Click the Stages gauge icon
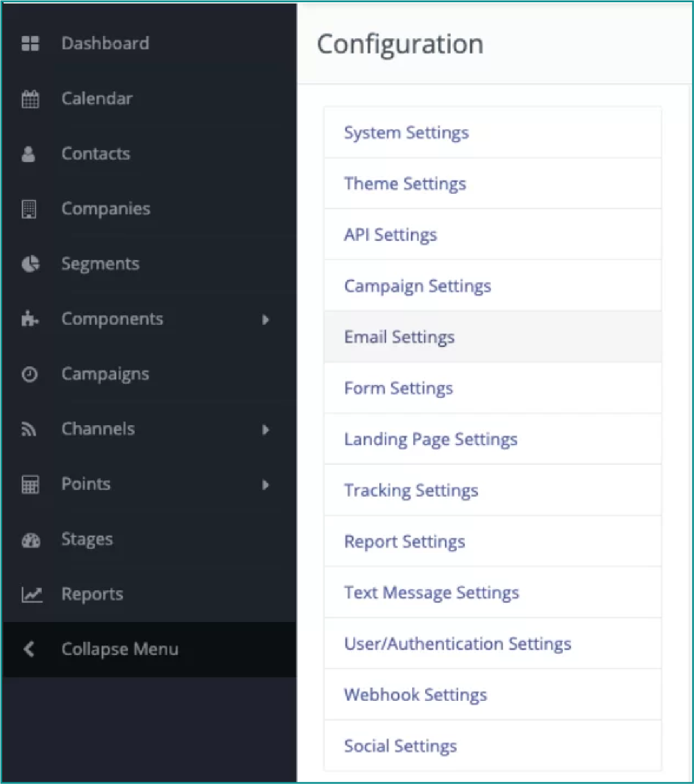 [x=31, y=540]
